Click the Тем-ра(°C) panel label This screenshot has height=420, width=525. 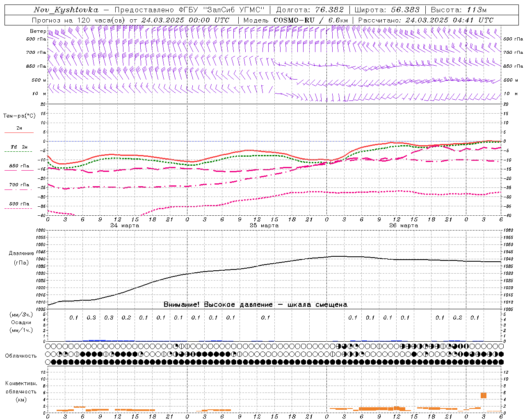[x=19, y=116]
